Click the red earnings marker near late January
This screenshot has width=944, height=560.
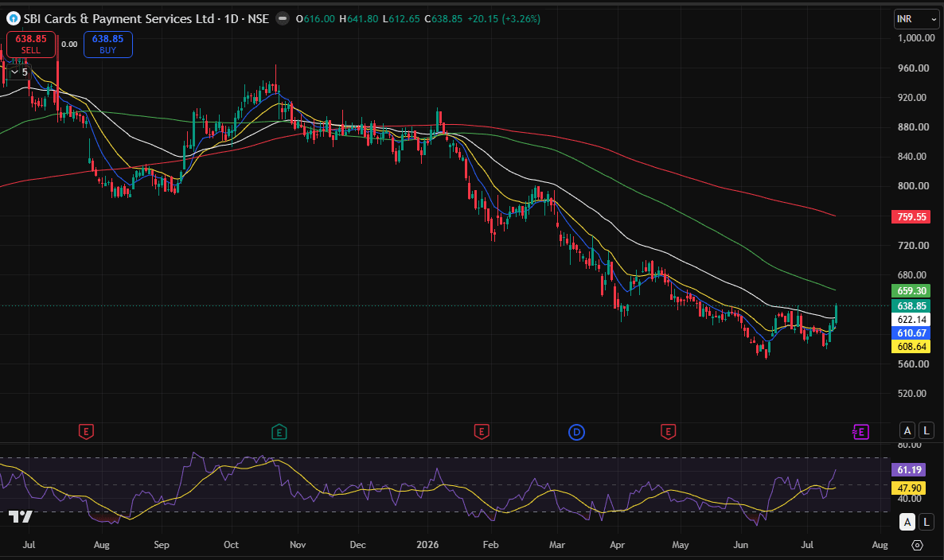click(481, 431)
